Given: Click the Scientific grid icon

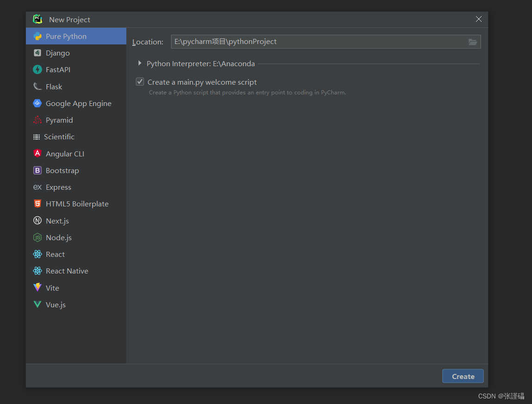Looking at the screenshot, I should 36,137.
